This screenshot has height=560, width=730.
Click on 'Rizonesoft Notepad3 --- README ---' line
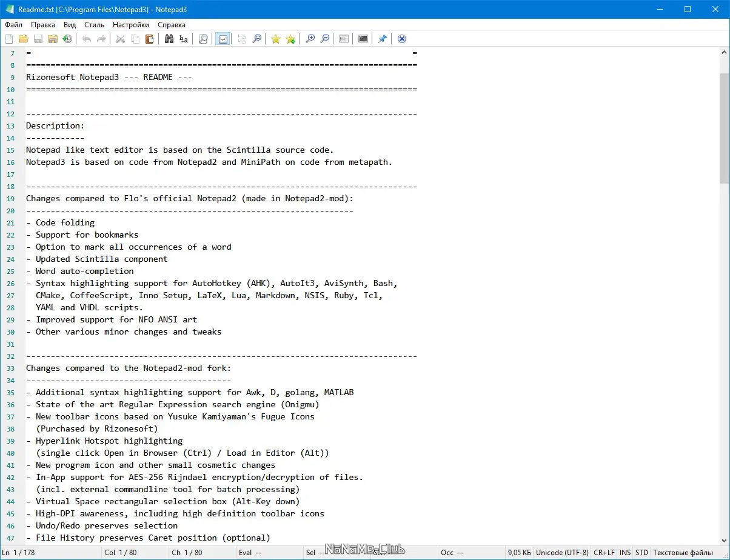coord(109,77)
